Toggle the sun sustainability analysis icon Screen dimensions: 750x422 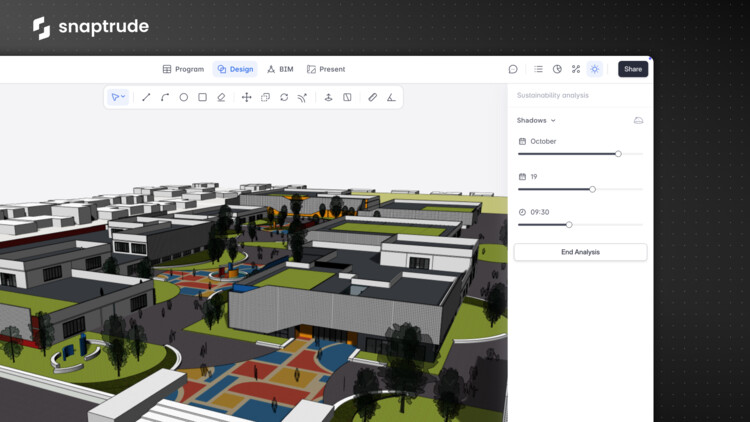595,69
